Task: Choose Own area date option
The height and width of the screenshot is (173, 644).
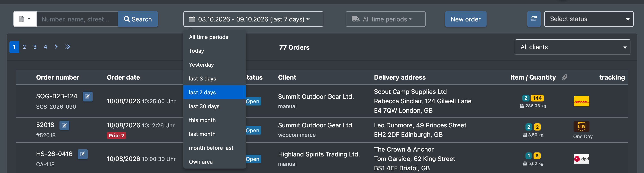Action: (x=214, y=162)
